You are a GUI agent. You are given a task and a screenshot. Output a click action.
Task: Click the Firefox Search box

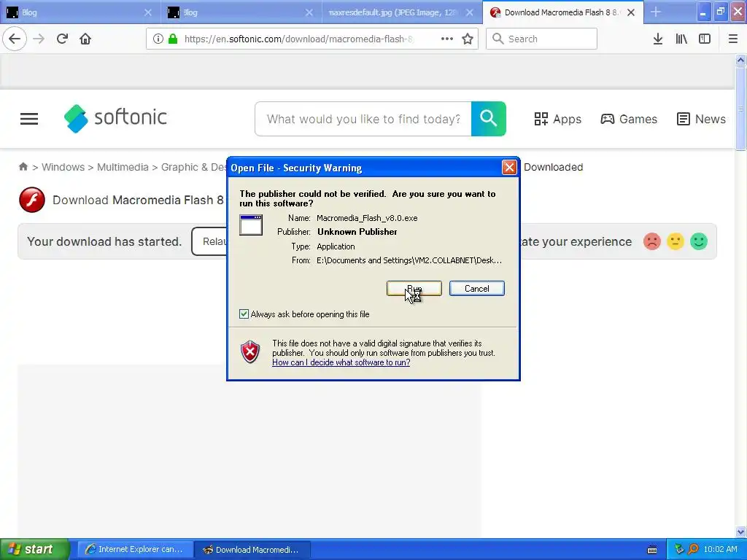(x=541, y=39)
